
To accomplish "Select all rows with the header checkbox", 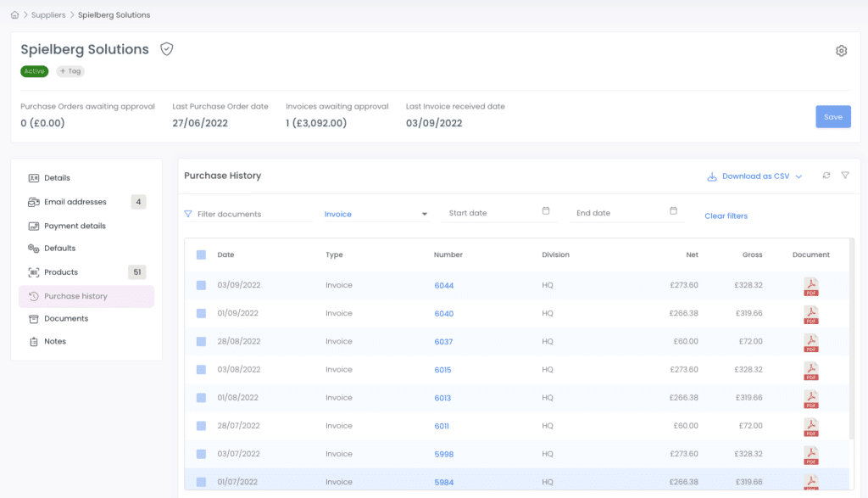I will [201, 255].
